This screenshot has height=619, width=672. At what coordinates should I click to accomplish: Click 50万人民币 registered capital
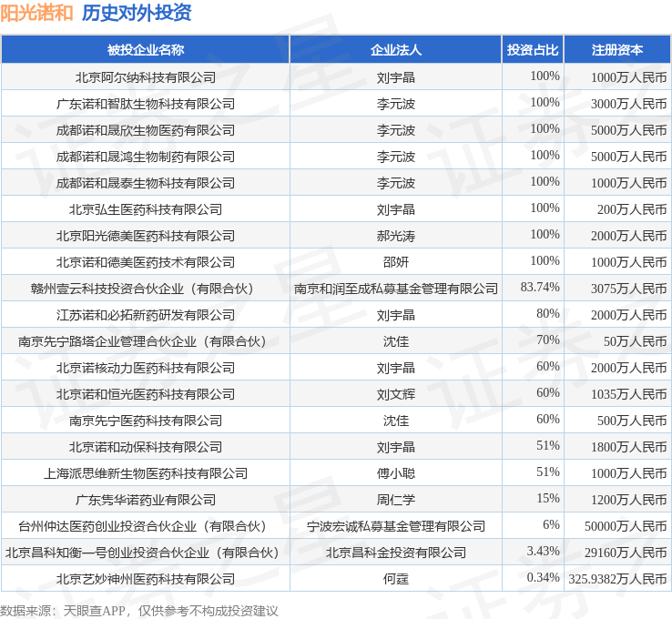coord(636,341)
